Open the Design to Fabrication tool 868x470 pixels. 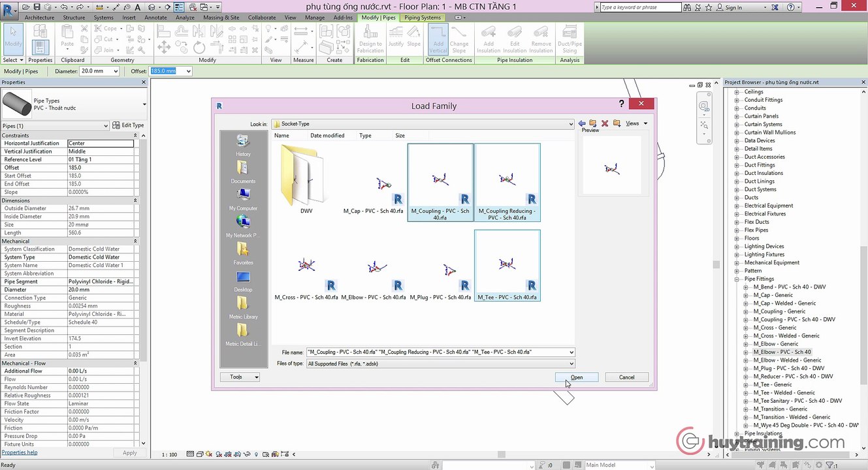pos(370,39)
